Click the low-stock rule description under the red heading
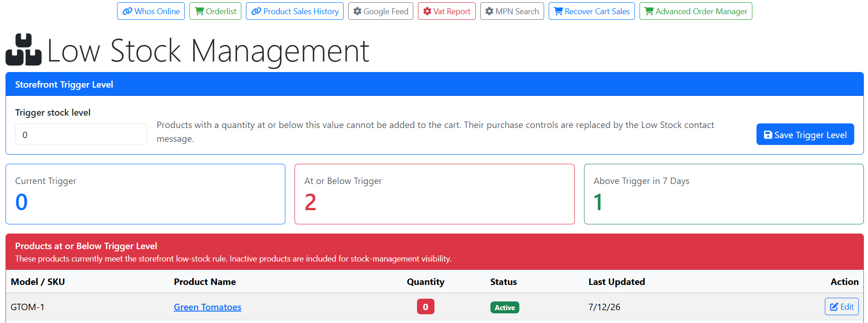 pyautogui.click(x=234, y=259)
